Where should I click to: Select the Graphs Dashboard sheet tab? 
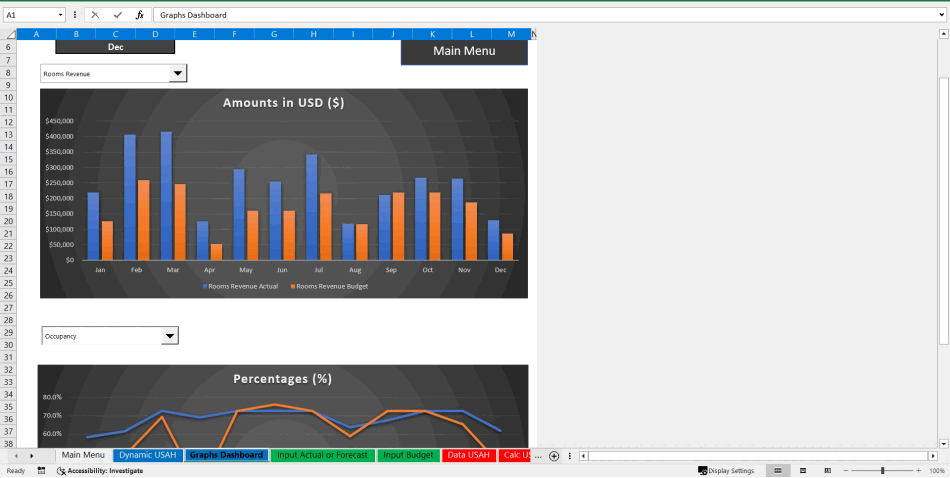coord(227,455)
